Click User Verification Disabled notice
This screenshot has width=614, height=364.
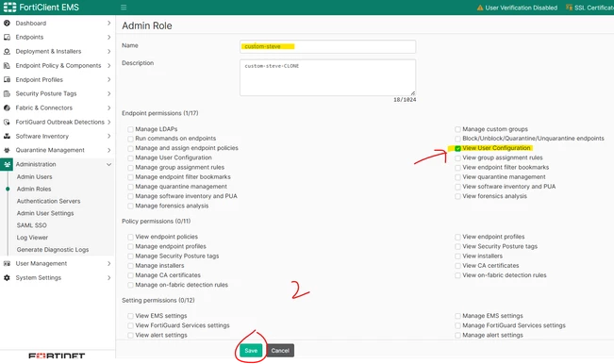[x=517, y=8]
